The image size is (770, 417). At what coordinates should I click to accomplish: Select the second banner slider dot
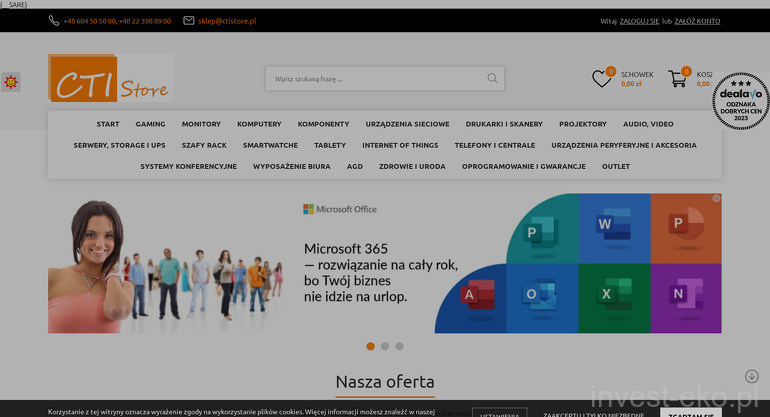(385, 346)
